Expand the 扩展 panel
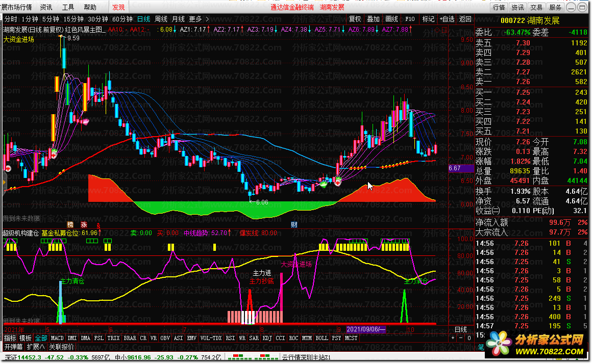The width and height of the screenshot is (593, 364). point(36,347)
